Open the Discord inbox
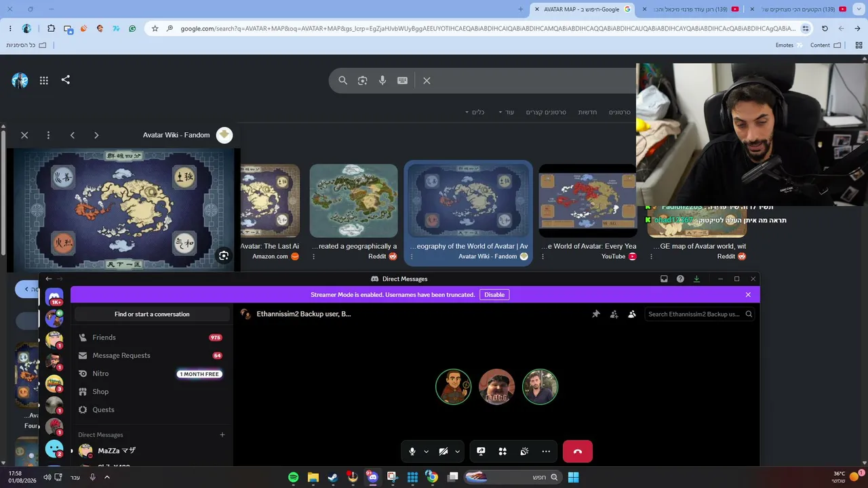This screenshot has width=868, height=488. point(664,279)
